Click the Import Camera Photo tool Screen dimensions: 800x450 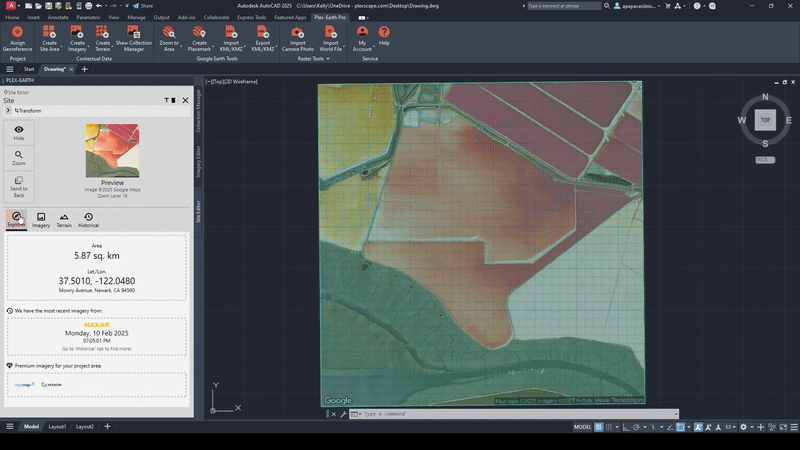tap(297, 39)
